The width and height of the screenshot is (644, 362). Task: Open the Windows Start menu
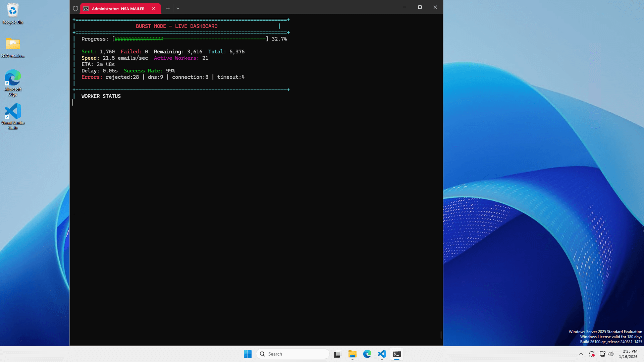248,354
